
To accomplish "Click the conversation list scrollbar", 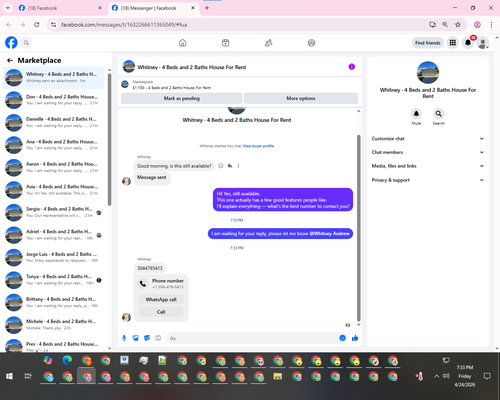I will click(x=109, y=140).
